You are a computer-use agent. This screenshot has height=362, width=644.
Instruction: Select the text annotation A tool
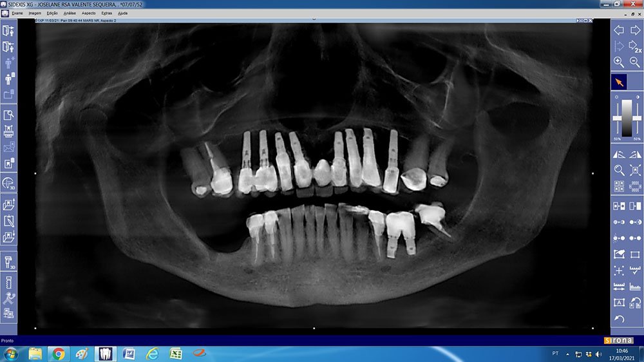coord(619,303)
